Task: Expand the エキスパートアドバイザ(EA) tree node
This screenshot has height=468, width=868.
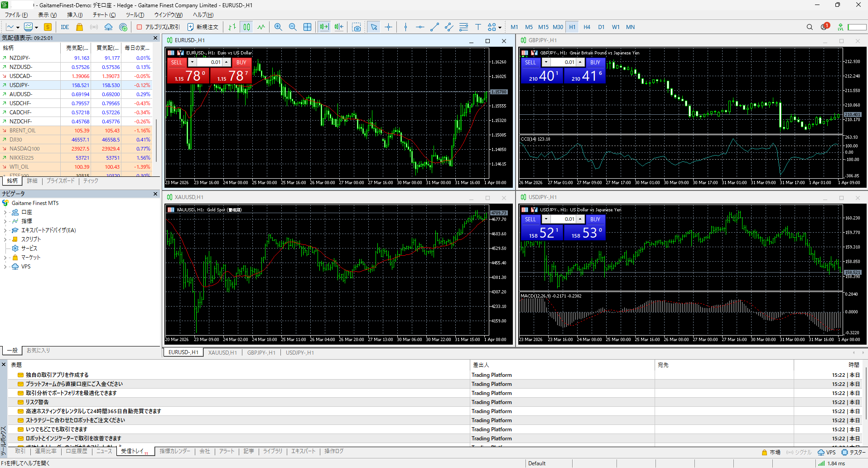Action: pyautogui.click(x=5, y=230)
